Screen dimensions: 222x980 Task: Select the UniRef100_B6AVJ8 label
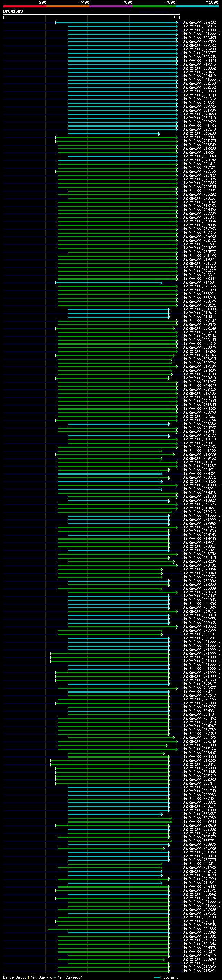(199, 378)
